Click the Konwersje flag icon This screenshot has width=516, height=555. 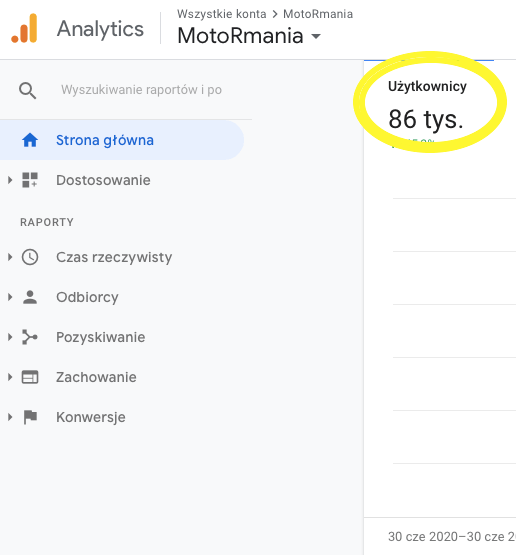point(30,417)
